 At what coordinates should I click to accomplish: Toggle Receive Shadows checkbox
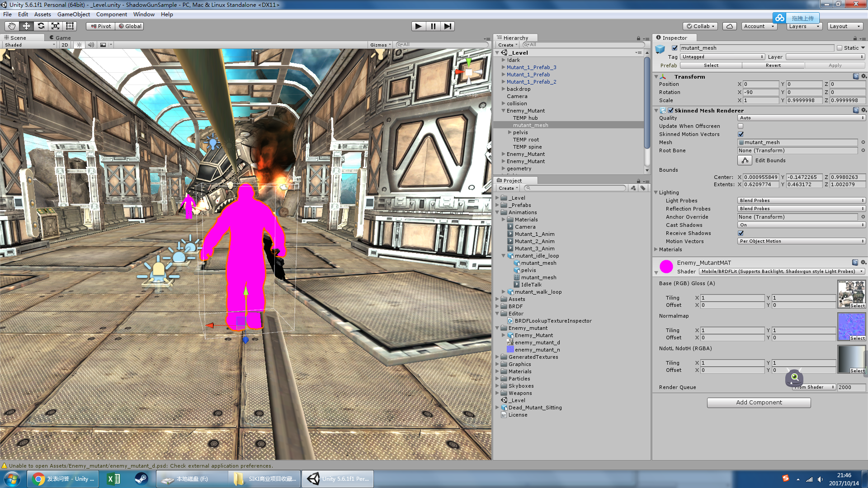pos(741,233)
